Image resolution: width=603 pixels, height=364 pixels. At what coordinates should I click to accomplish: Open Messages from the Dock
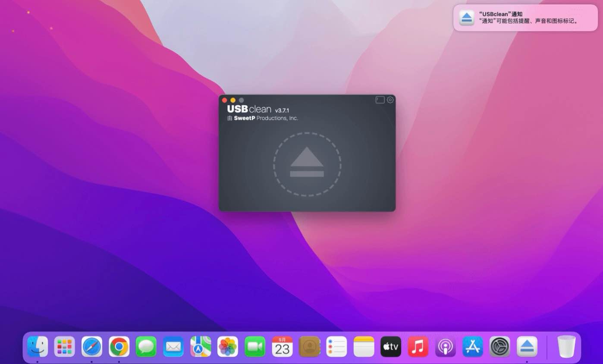(x=146, y=347)
